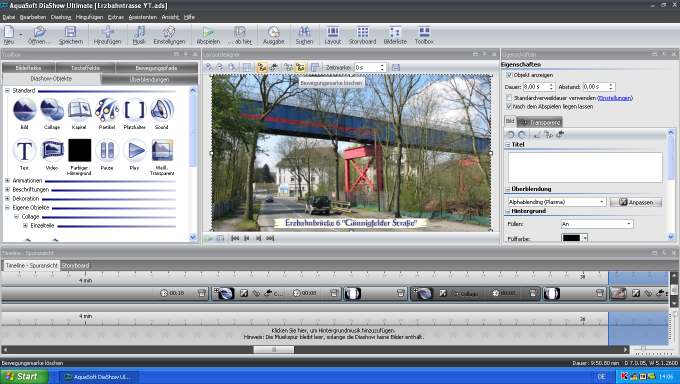Save the project with Speichern icon
680x384 pixels.
click(70, 35)
